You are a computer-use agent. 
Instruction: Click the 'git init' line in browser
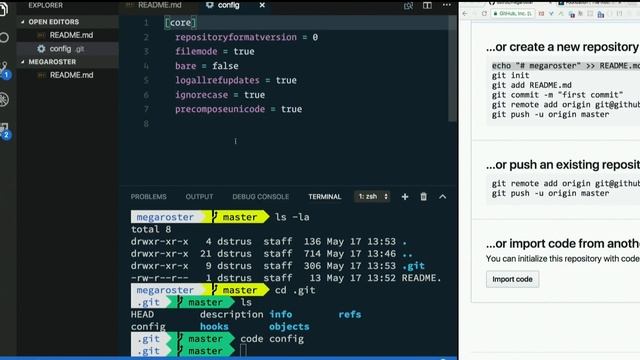(x=510, y=75)
